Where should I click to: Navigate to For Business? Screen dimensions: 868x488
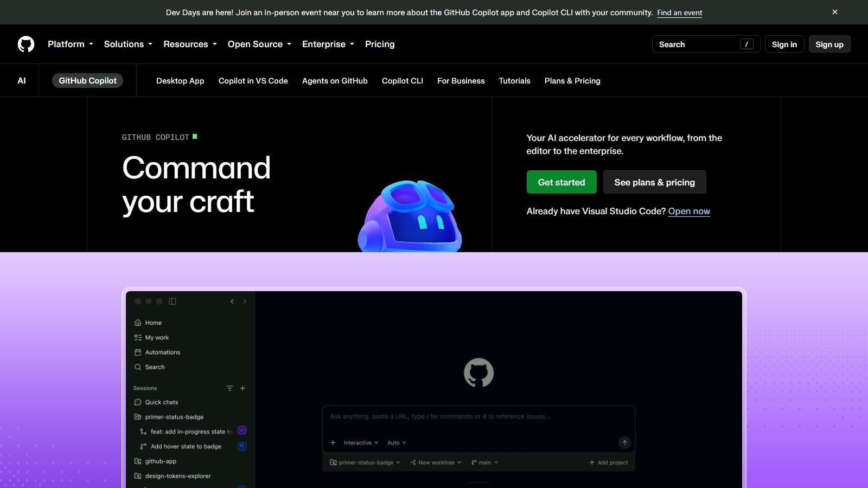pyautogui.click(x=461, y=81)
